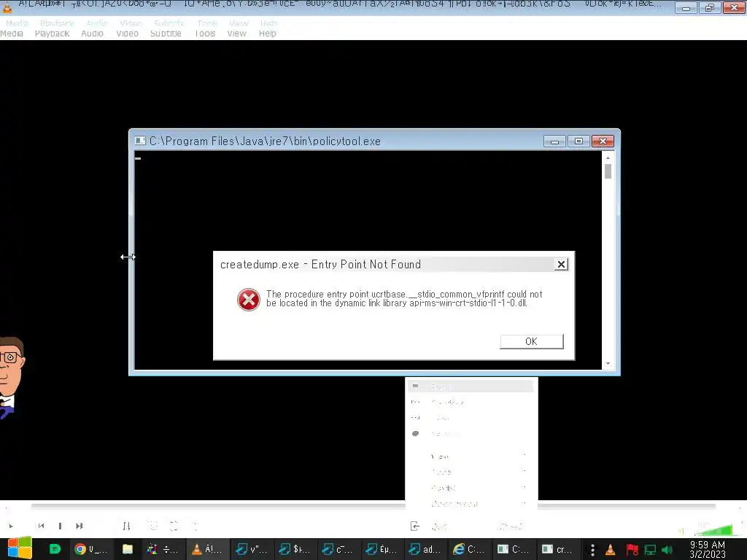The image size is (747, 560).
Task: Click the VLC next track button
Action: (79, 526)
